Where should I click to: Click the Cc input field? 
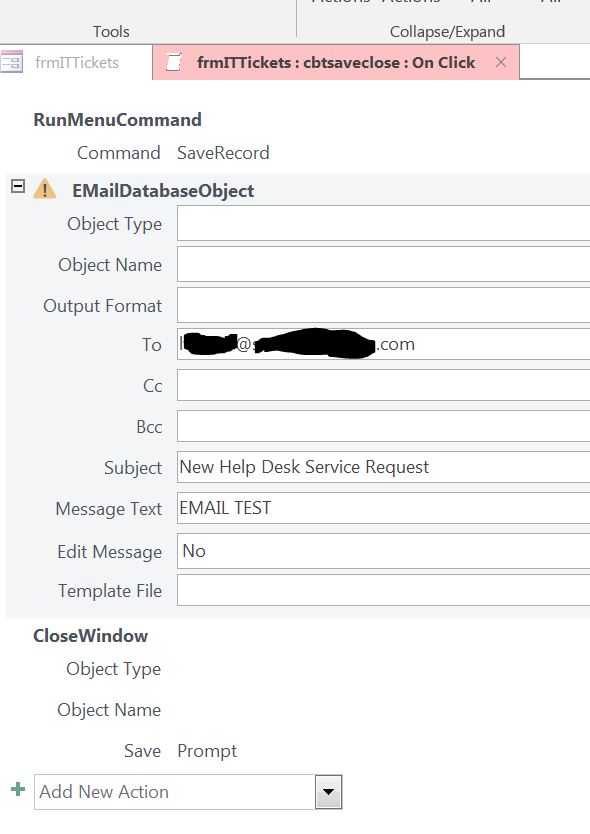click(384, 385)
